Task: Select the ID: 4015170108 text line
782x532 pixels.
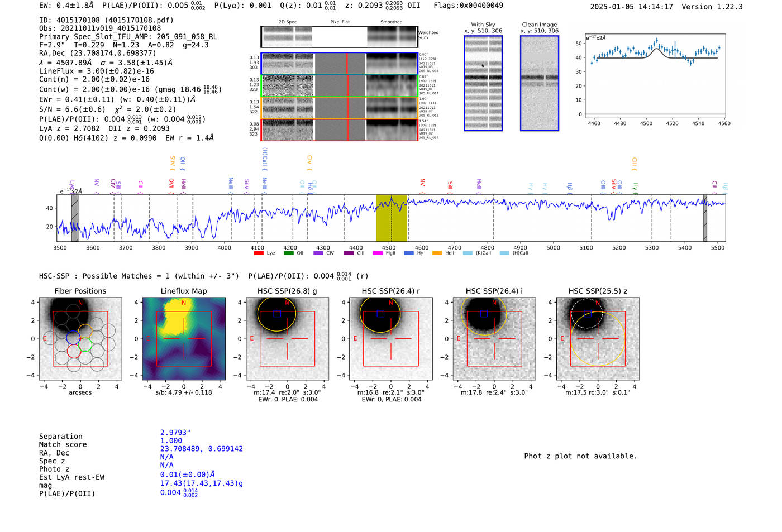Action: coord(106,20)
